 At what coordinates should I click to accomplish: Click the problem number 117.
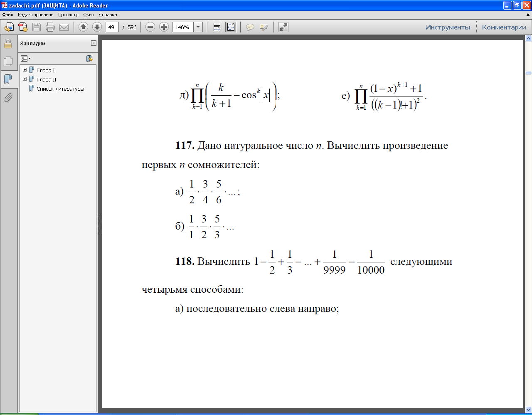(185, 145)
